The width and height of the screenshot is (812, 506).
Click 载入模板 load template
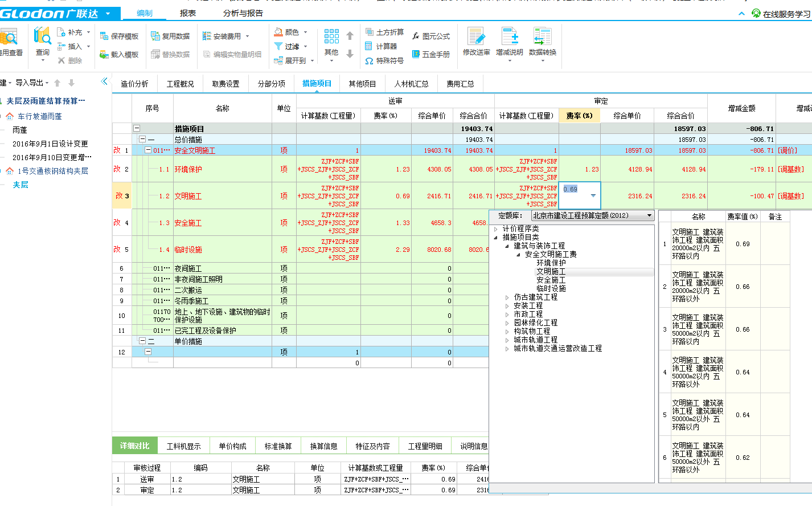(119, 55)
